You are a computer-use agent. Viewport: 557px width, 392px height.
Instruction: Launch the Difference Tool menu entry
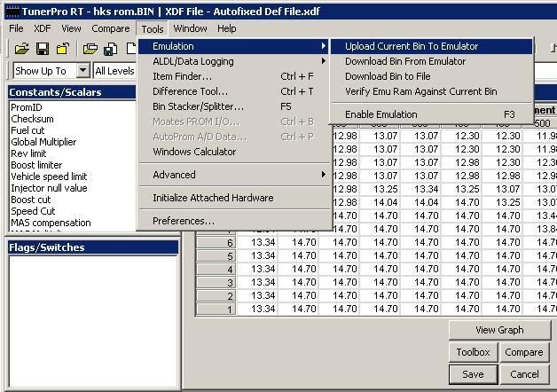234,91
